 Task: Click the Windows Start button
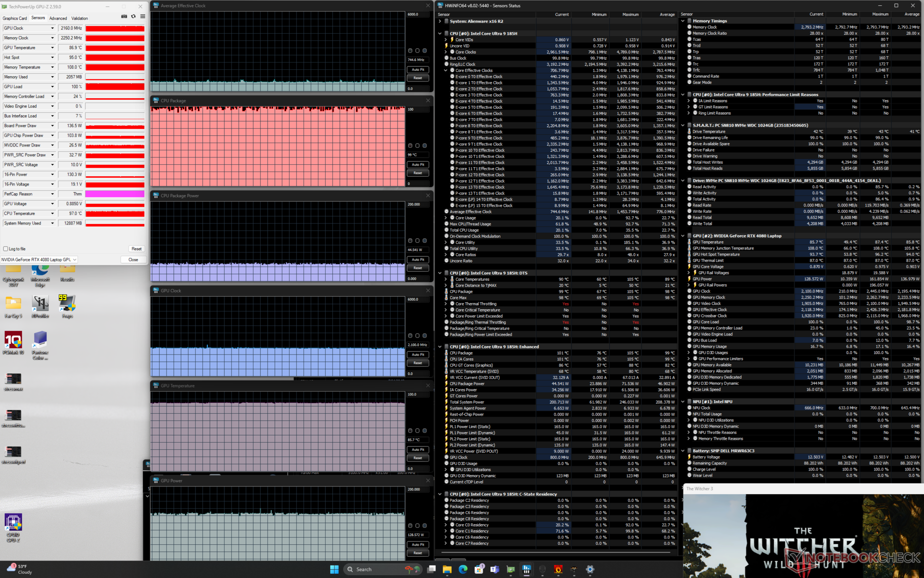[334, 569]
